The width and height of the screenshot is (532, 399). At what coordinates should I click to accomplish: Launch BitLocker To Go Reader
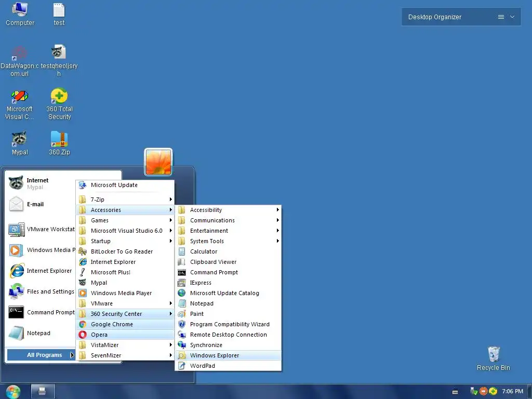tap(125, 251)
